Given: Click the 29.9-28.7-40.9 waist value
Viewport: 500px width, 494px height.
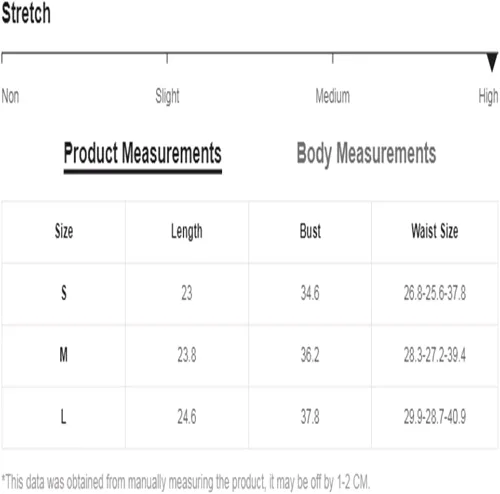Looking at the screenshot, I should click(435, 417).
